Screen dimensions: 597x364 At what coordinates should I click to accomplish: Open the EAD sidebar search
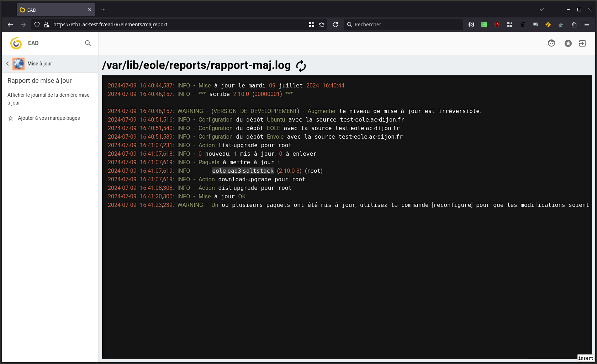tap(88, 43)
